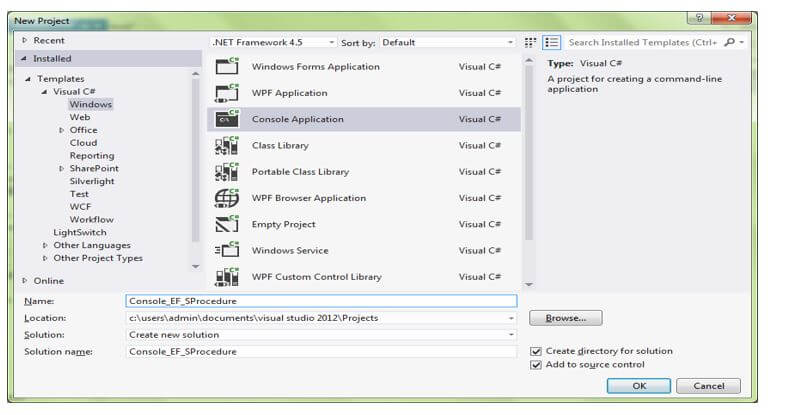Click the Solution name input field
The width and height of the screenshot is (805, 415).
tap(321, 352)
